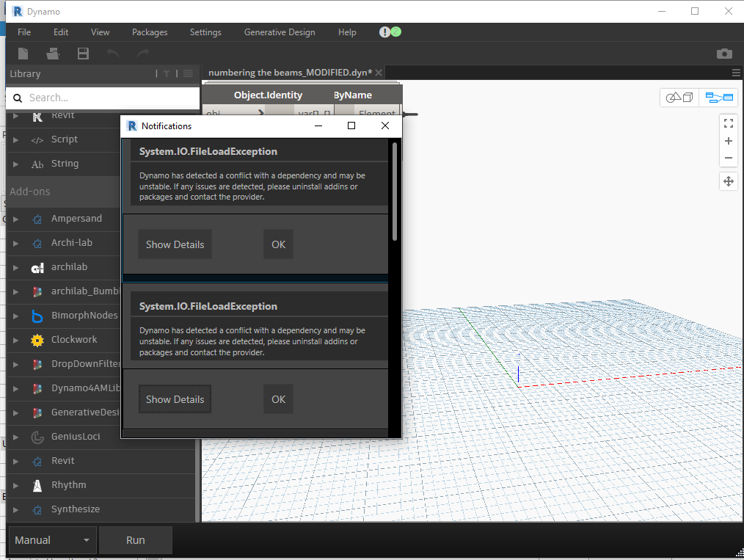
Task: Click the BimorphNodes package icon
Action: pos(37,316)
